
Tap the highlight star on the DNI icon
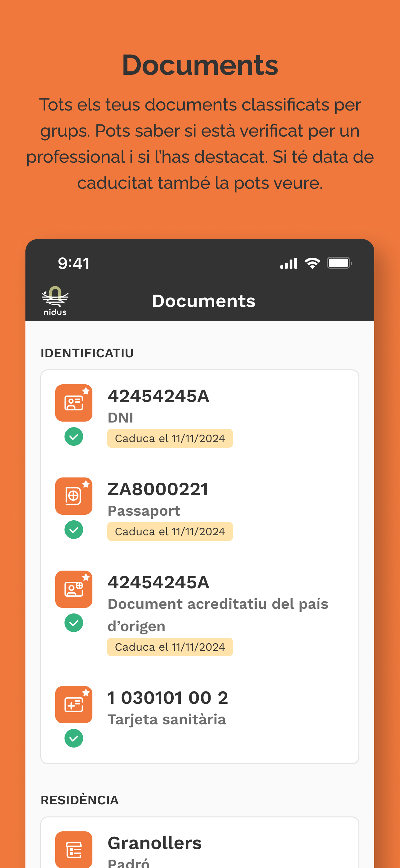[86, 391]
